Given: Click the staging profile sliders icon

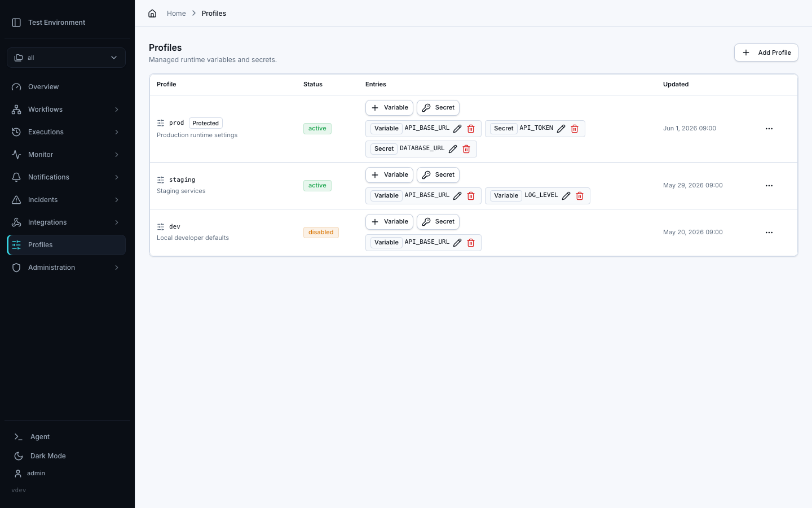Looking at the screenshot, I should click(161, 180).
